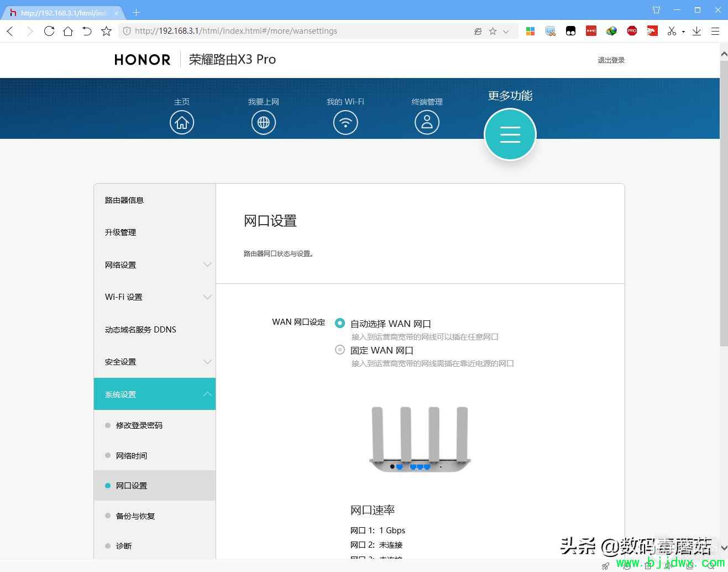Viewport: 728px width, 572px height.
Task: Click the router illustration image
Action: pyautogui.click(x=420, y=439)
